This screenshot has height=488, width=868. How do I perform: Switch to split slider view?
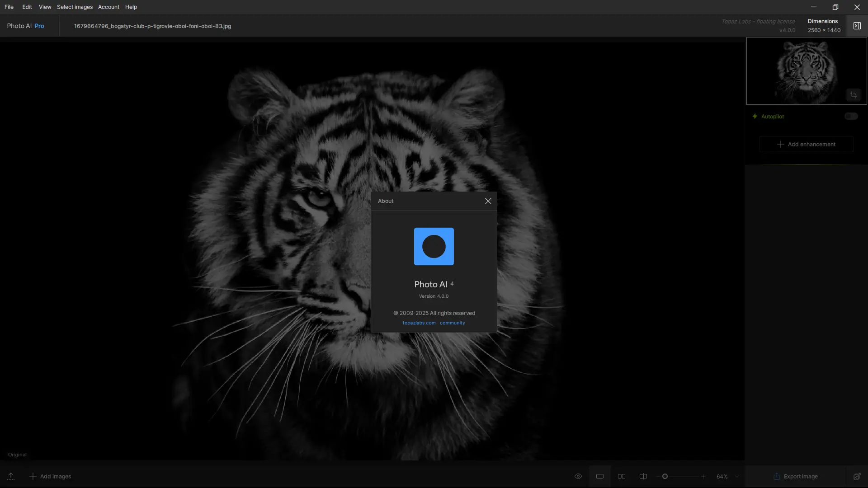643,476
